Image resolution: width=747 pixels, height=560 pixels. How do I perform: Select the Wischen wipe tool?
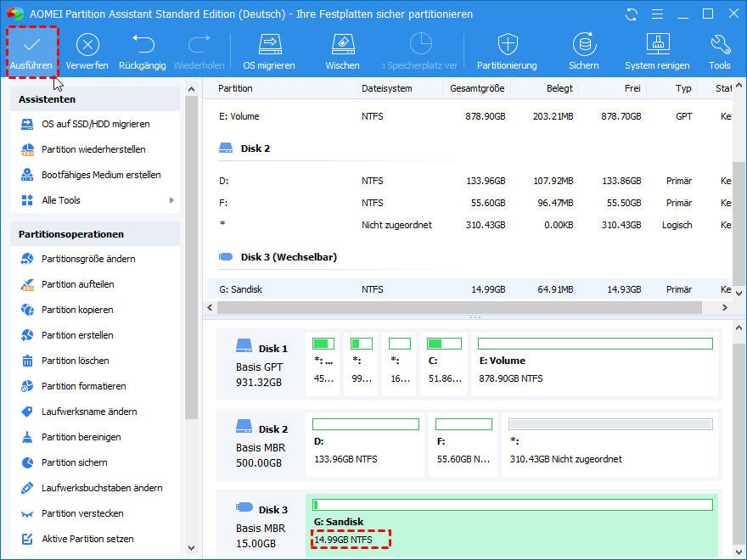pyautogui.click(x=342, y=46)
